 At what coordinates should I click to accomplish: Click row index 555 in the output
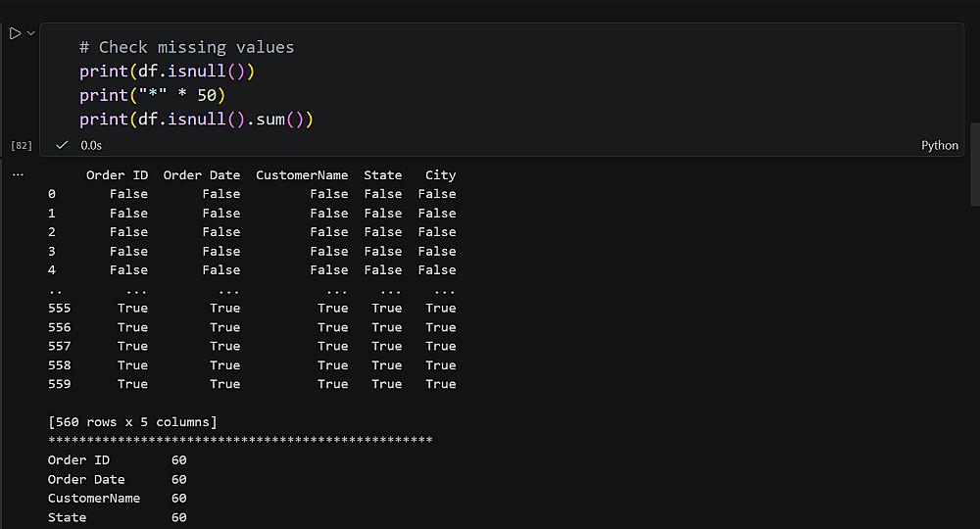(59, 309)
